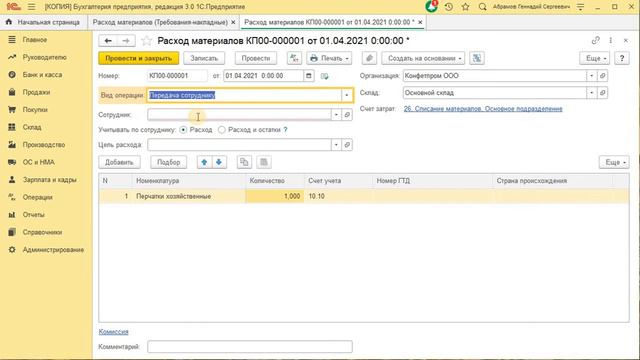Click the Записать button
The height and width of the screenshot is (360, 640).
pos(204,58)
